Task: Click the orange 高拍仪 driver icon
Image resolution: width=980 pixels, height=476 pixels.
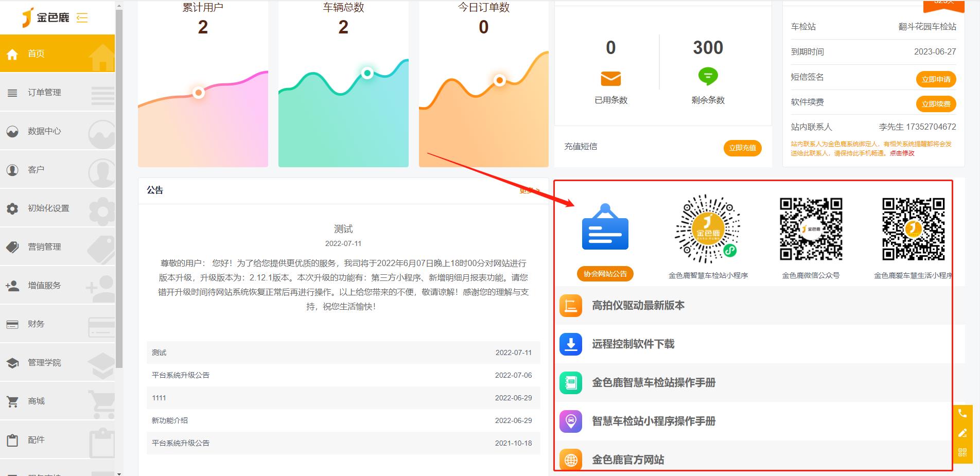Action: click(571, 306)
